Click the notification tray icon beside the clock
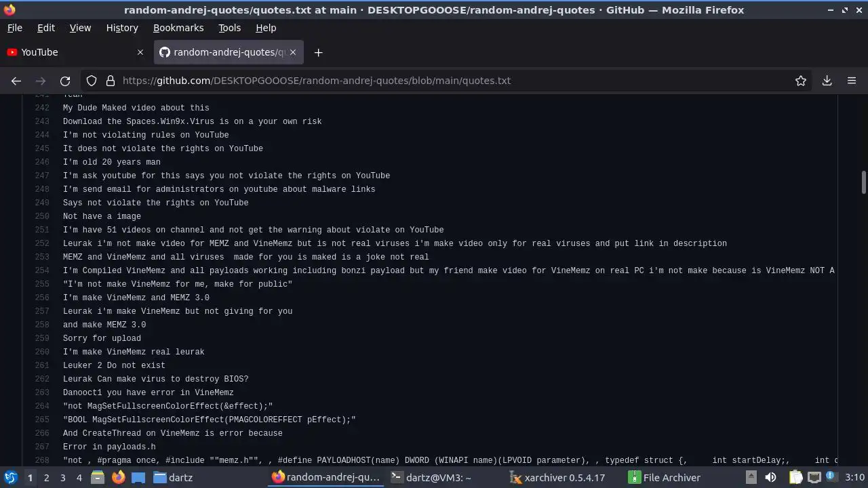The width and height of the screenshot is (868, 488). 831,478
